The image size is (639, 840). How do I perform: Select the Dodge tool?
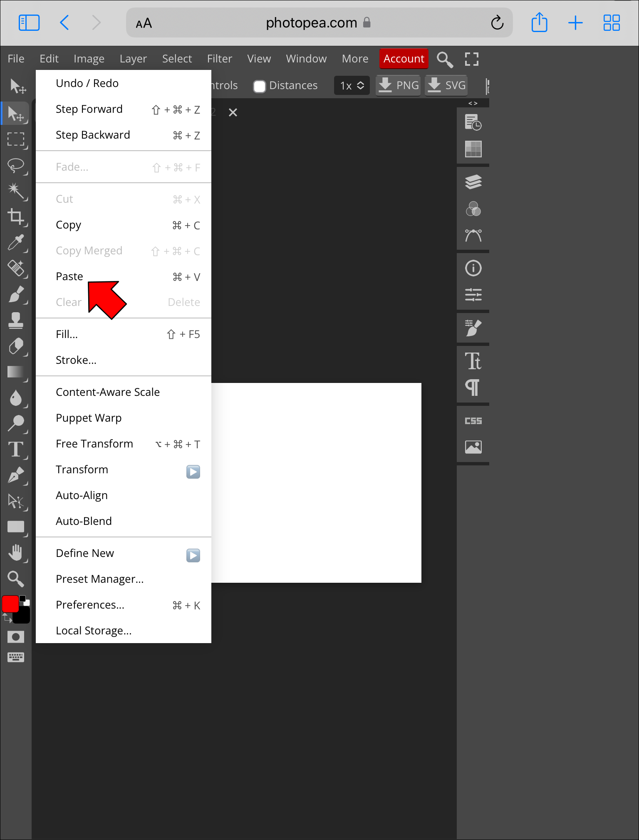(x=16, y=423)
